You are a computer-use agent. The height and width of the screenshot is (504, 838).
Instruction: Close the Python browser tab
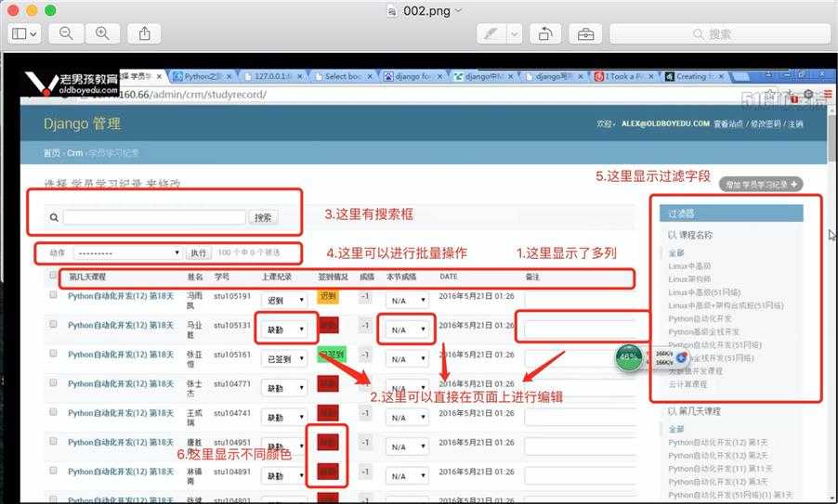229,77
